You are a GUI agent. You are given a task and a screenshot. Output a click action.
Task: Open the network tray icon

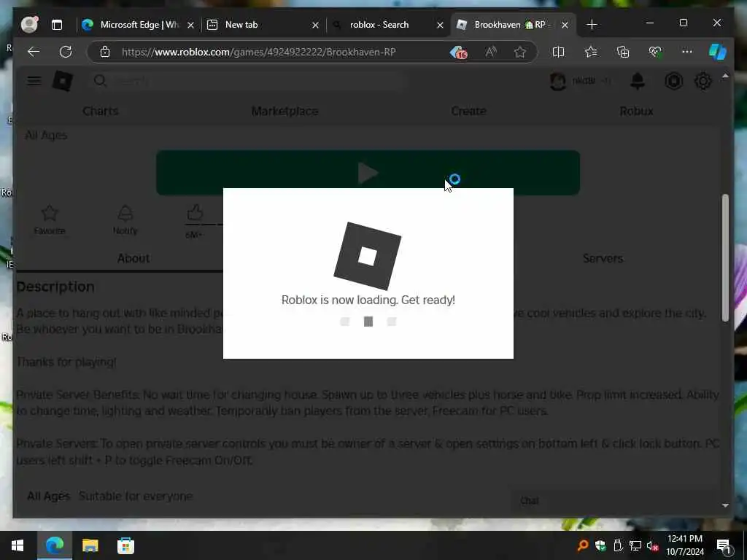635,545
